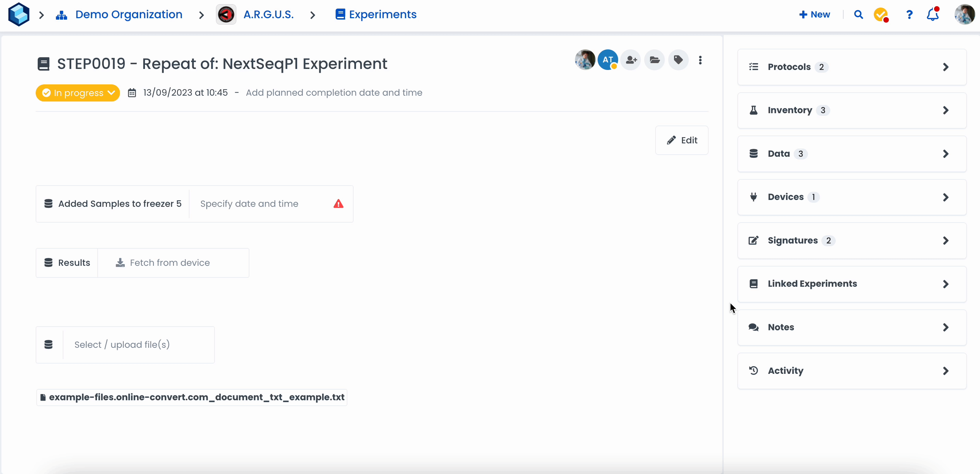Open the notifications bell
This screenshot has width=980, height=474.
coord(932,14)
